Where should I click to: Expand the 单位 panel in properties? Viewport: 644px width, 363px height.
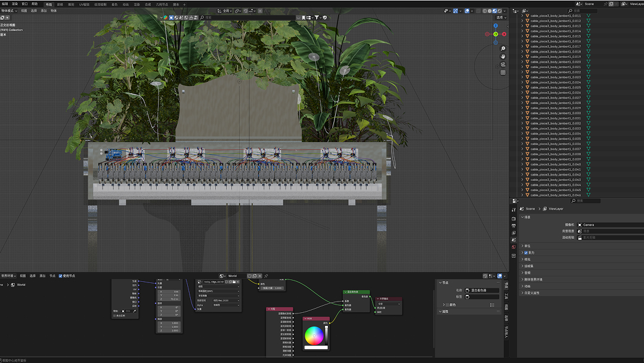(527, 246)
